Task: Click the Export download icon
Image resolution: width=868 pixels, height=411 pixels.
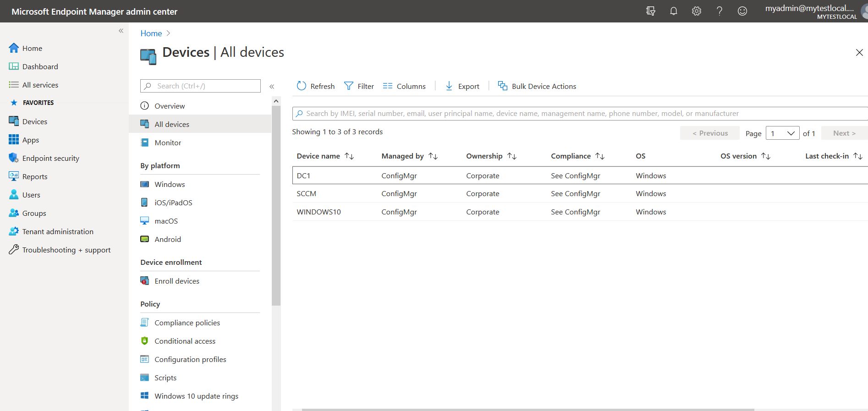Action: click(449, 86)
